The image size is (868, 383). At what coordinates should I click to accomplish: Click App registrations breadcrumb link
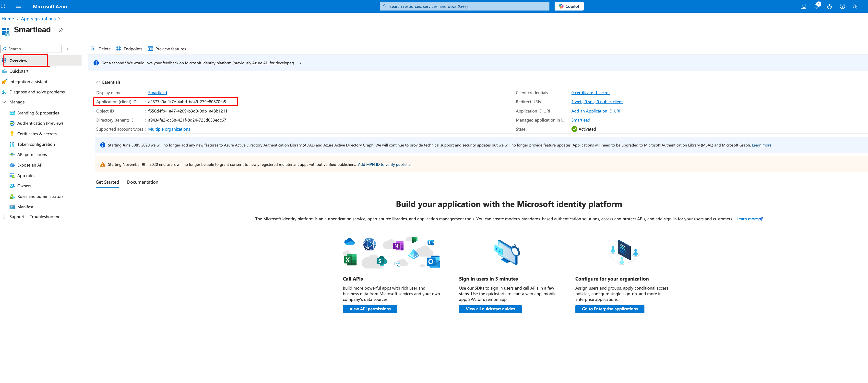pos(38,19)
